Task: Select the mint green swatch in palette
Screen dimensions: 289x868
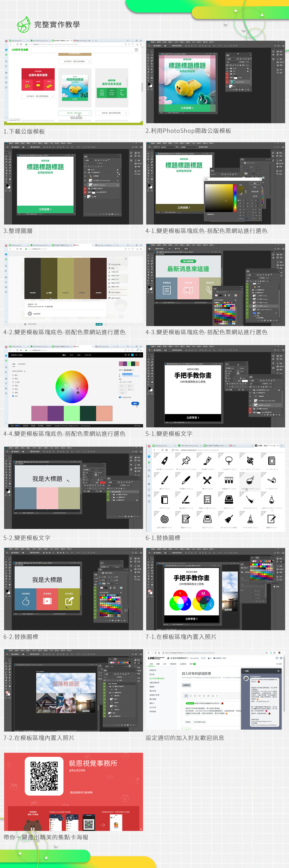Action: 72,413
